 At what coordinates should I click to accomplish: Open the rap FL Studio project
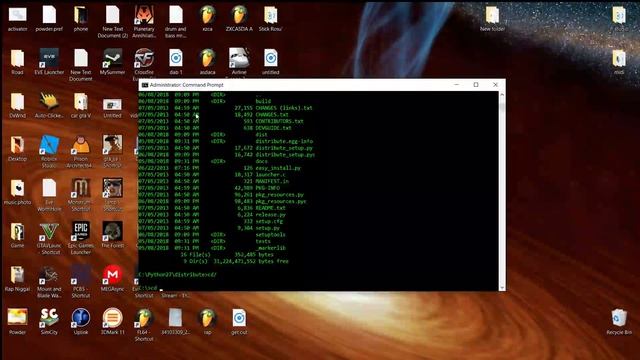(x=207, y=322)
